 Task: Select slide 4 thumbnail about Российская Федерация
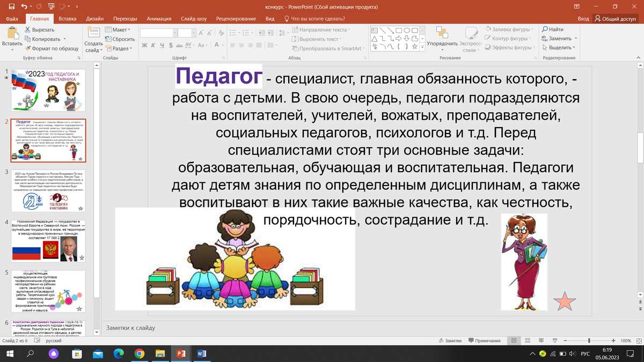(48, 241)
